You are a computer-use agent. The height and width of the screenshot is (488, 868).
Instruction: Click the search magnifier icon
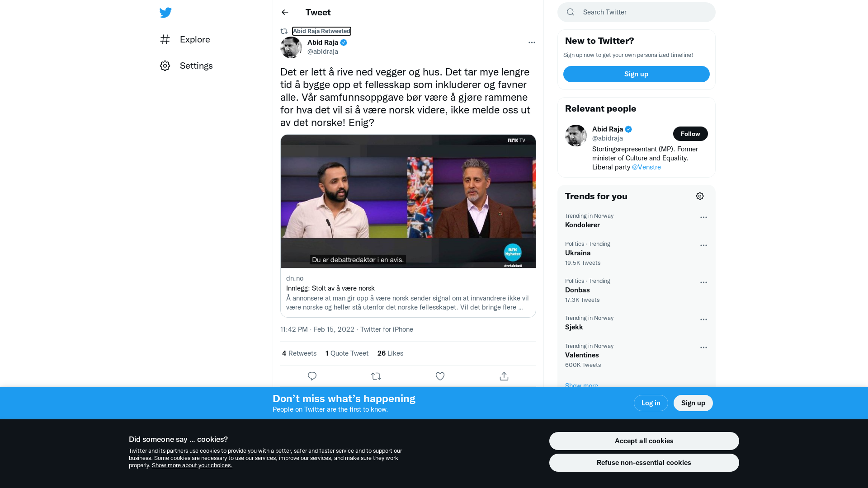coord(571,12)
